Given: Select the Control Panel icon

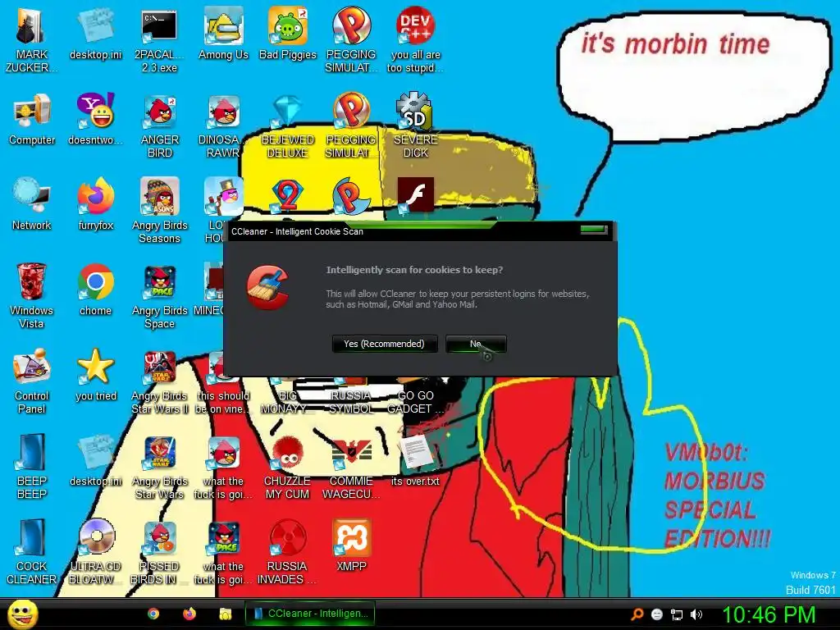Looking at the screenshot, I should pyautogui.click(x=31, y=381).
